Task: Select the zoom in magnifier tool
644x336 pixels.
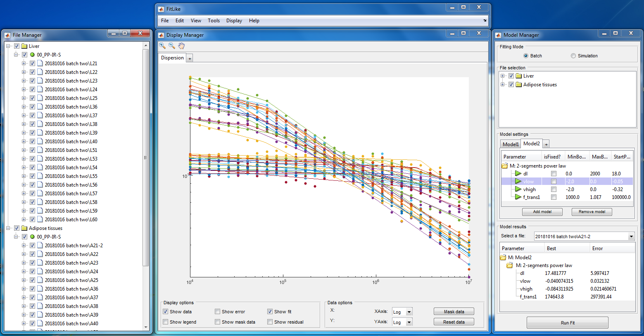Action: (x=162, y=46)
